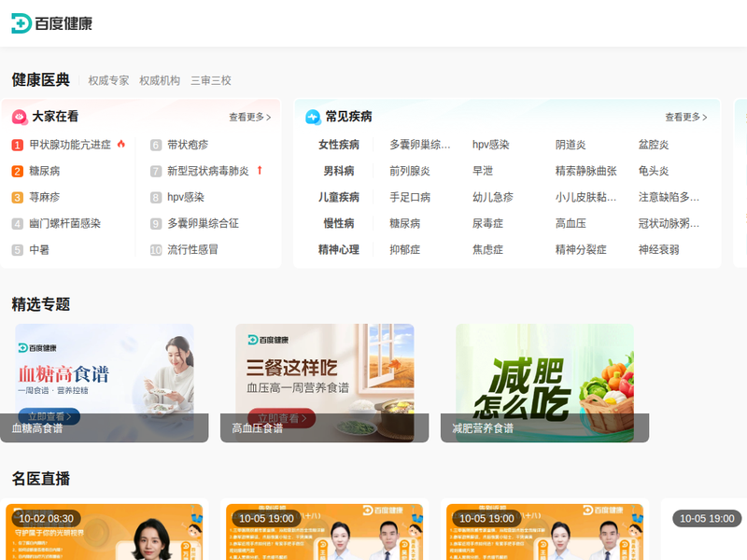Open the 流行性感冒 link

point(192,249)
